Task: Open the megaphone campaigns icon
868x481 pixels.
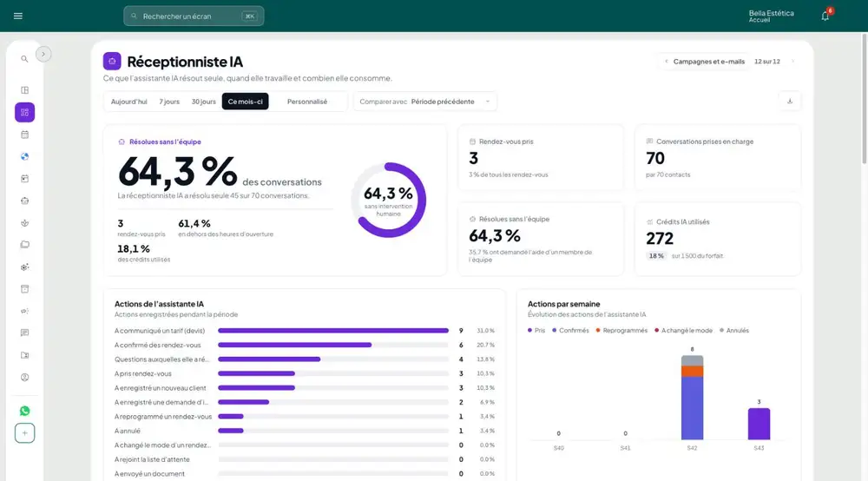Action: [24, 311]
